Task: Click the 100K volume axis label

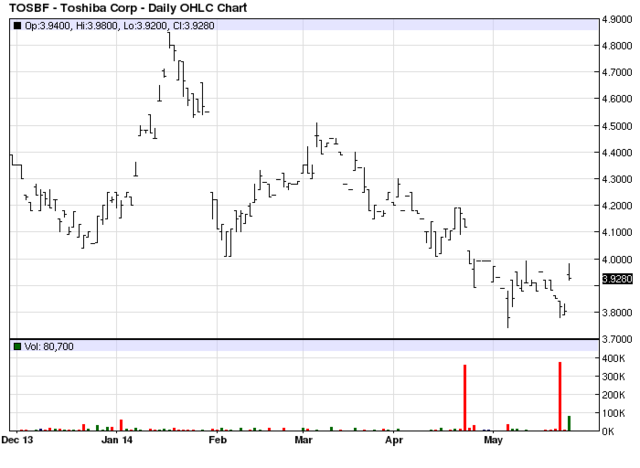Action: point(613,413)
